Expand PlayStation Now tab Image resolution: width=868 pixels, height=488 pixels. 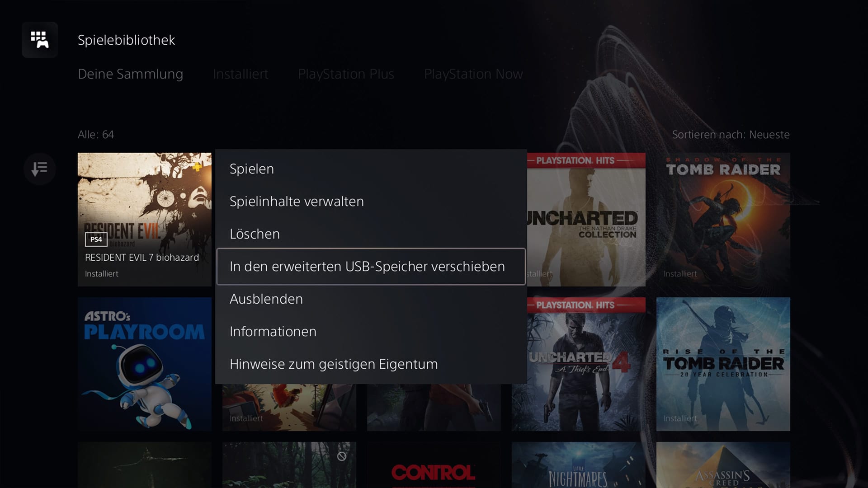473,74
